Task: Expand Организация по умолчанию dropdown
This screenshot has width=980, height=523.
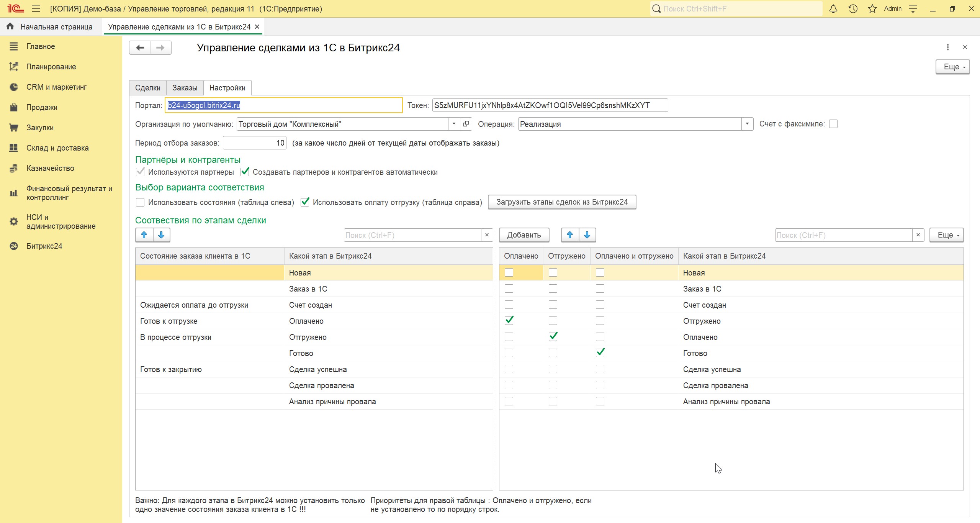Action: [454, 124]
